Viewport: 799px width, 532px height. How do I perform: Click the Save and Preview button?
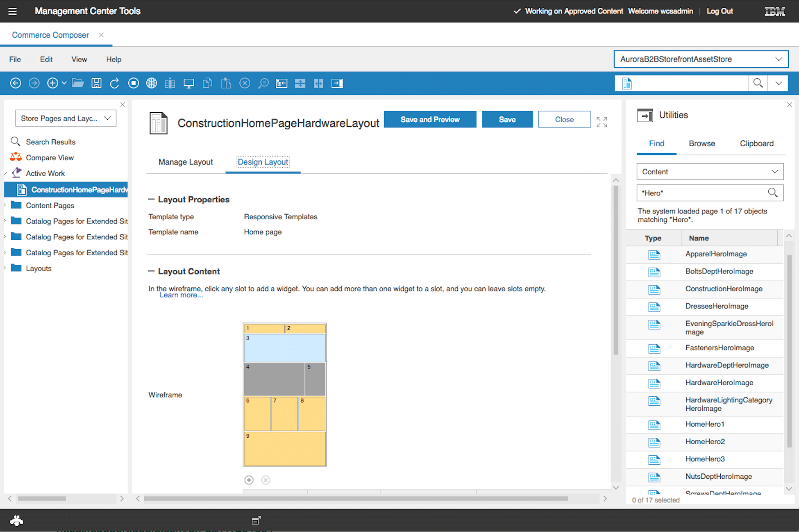[x=430, y=119]
